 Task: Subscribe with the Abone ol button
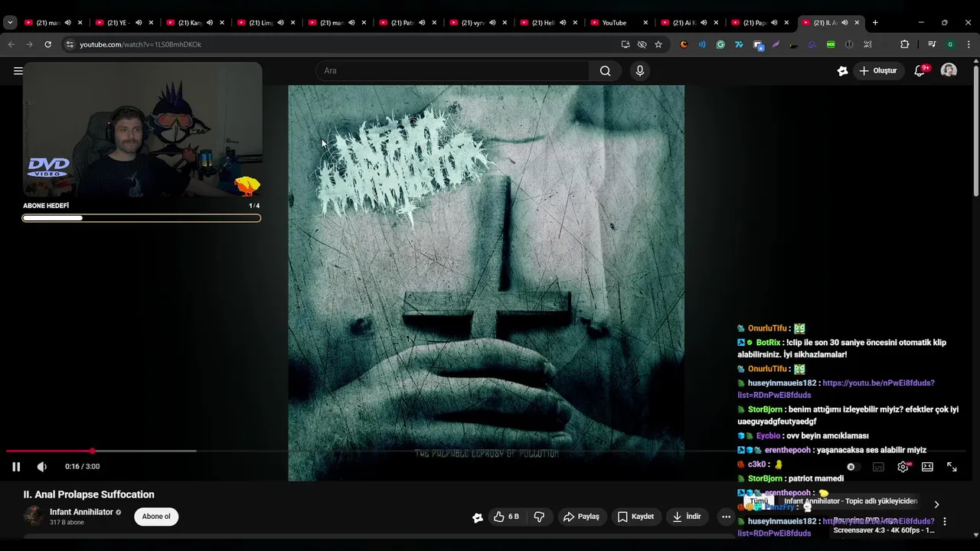(x=156, y=517)
